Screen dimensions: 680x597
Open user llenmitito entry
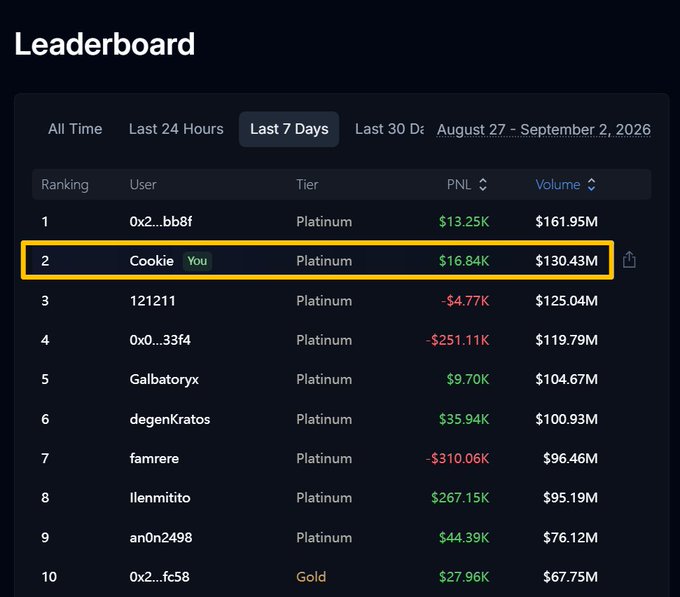pos(160,498)
